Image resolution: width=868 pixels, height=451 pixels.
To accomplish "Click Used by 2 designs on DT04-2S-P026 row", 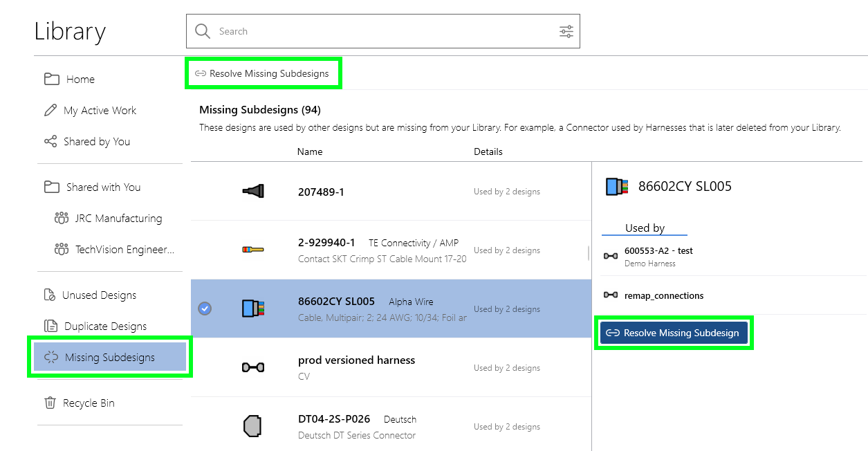I will (507, 427).
